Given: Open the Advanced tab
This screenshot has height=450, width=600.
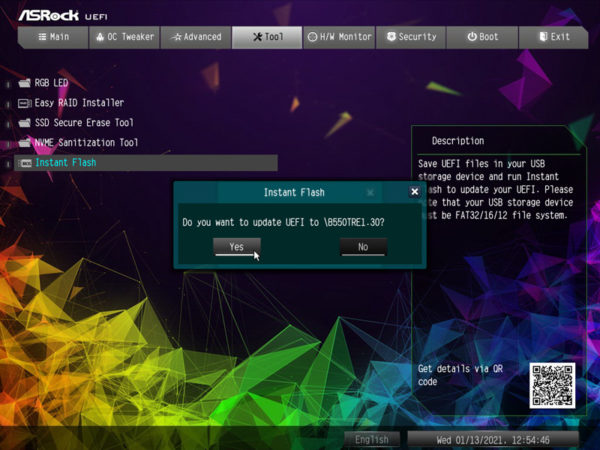Looking at the screenshot, I should click(x=196, y=37).
